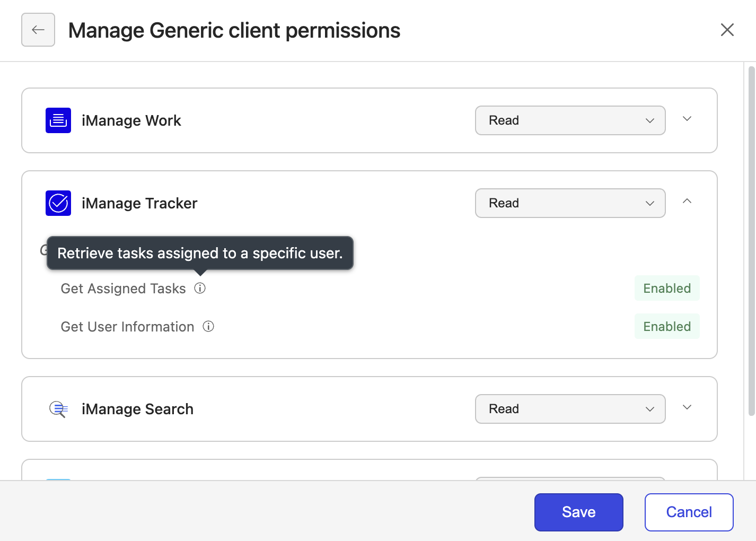Click the Retrieve tasks tooltip text
Screen dimensions: 756x541
[x=200, y=253]
